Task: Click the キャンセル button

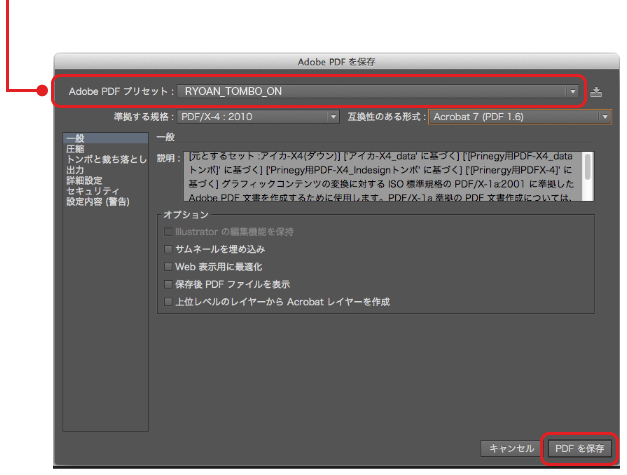Action: (511, 449)
